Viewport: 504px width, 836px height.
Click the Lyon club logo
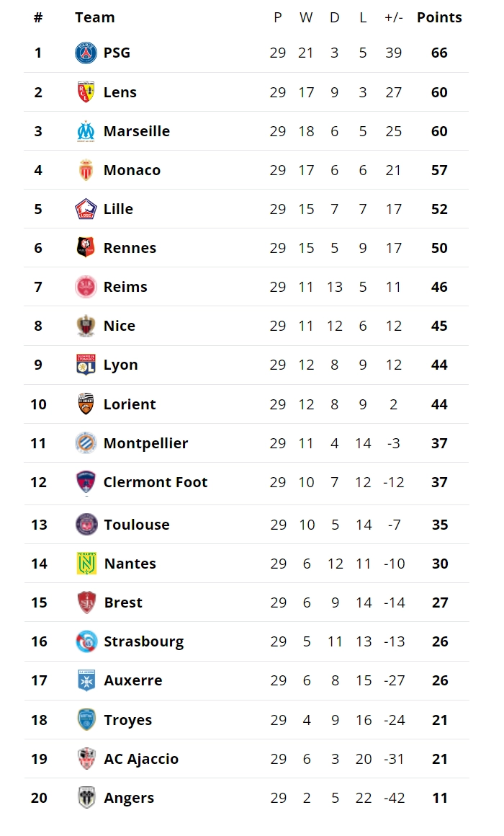(86, 365)
